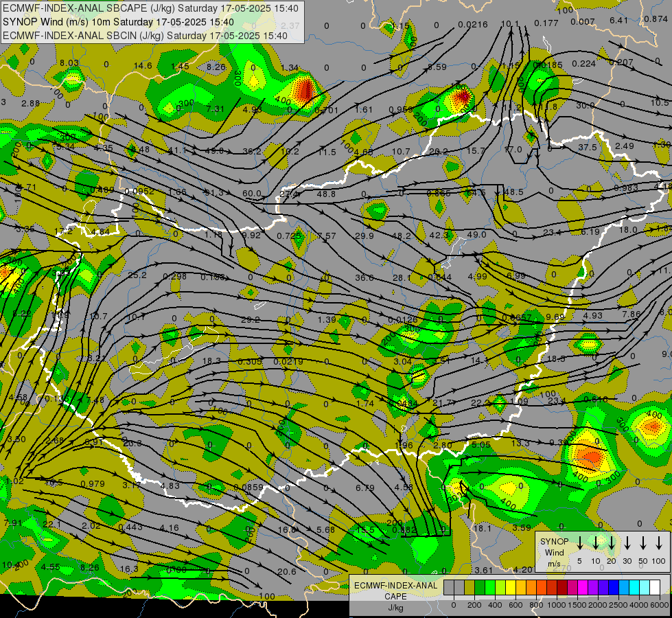Select the map value 25.2
The image size is (672, 618).
(x=137, y=275)
